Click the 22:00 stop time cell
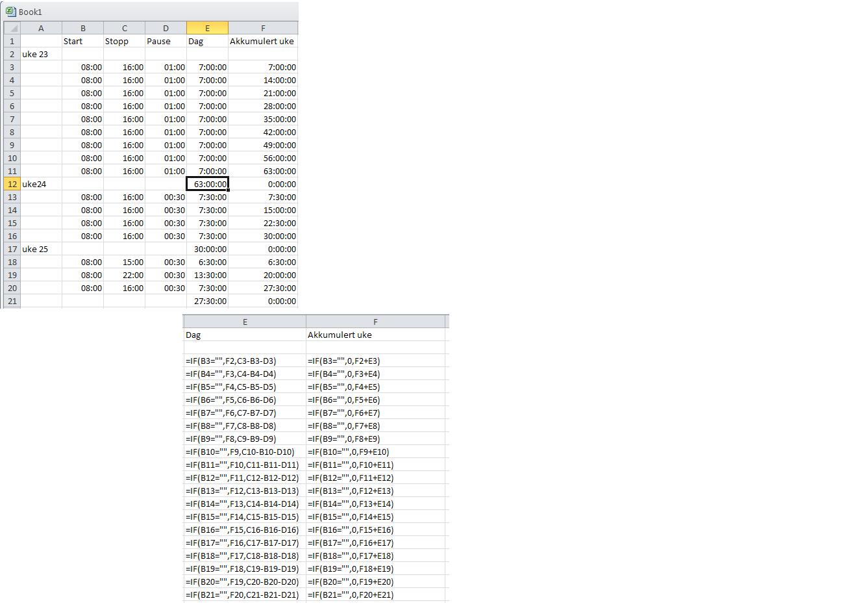 [x=125, y=275]
